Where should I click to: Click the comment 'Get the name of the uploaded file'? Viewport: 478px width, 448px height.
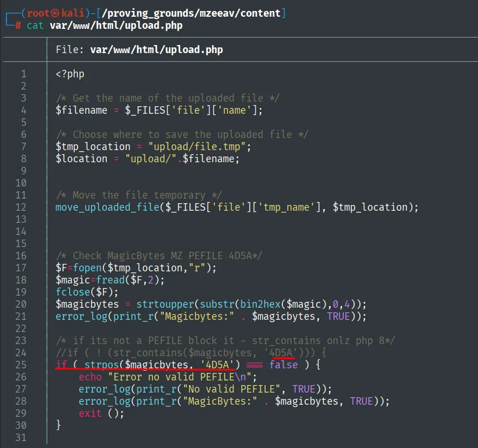(167, 98)
